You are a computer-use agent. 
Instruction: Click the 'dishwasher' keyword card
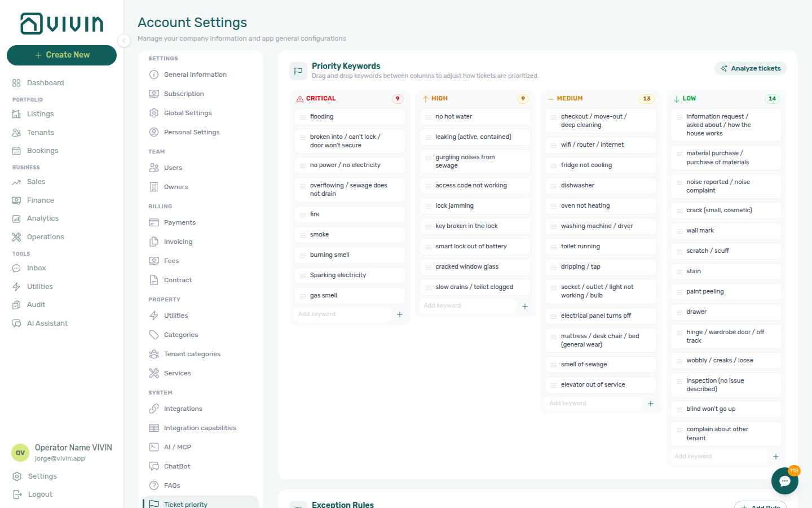click(x=601, y=186)
